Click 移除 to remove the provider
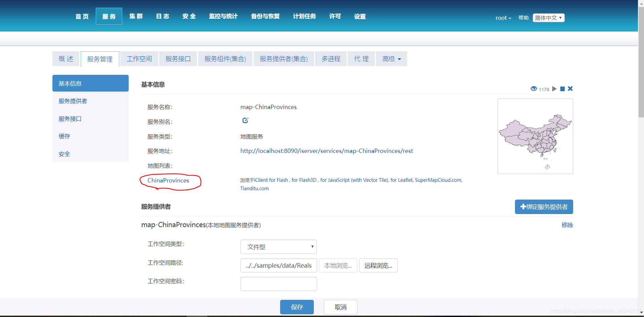 (x=567, y=225)
